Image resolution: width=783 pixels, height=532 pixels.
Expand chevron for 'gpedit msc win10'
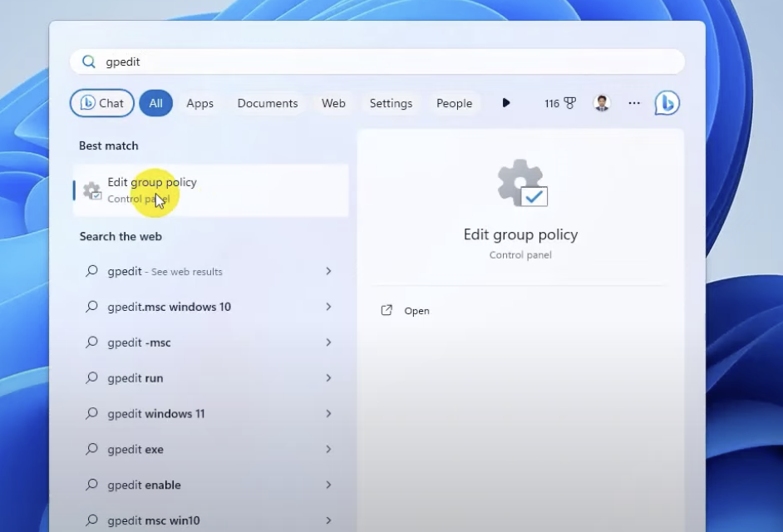pos(328,520)
